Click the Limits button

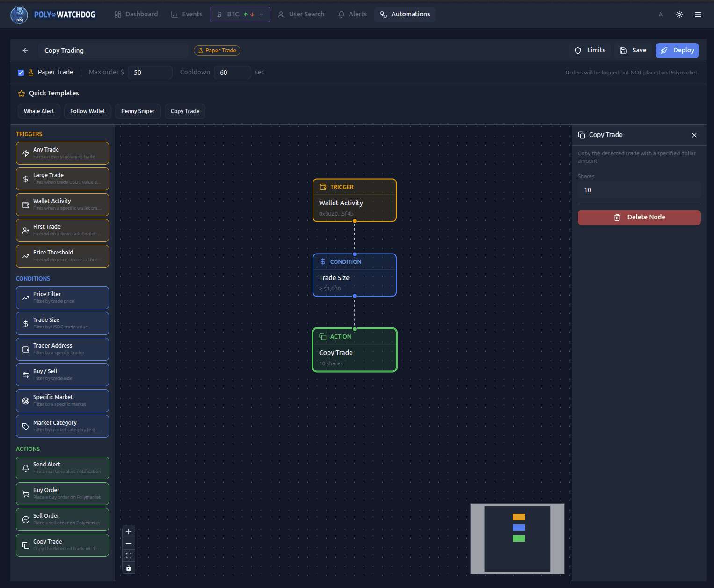point(590,51)
